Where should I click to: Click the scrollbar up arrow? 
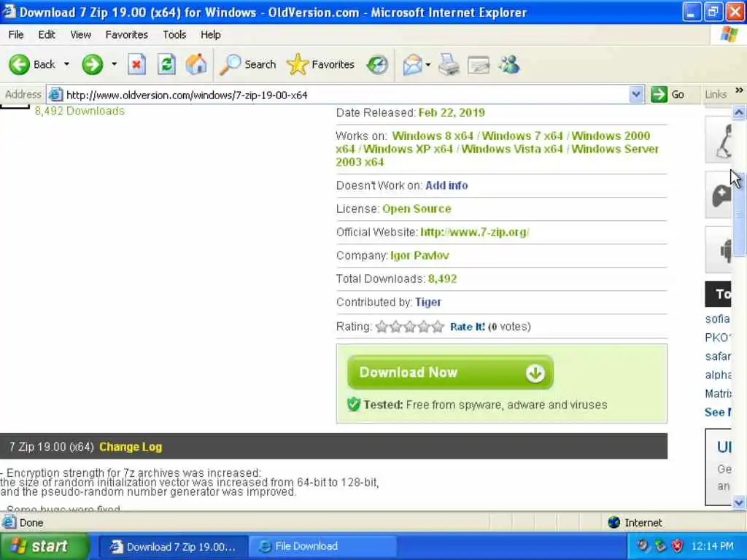pyautogui.click(x=739, y=112)
